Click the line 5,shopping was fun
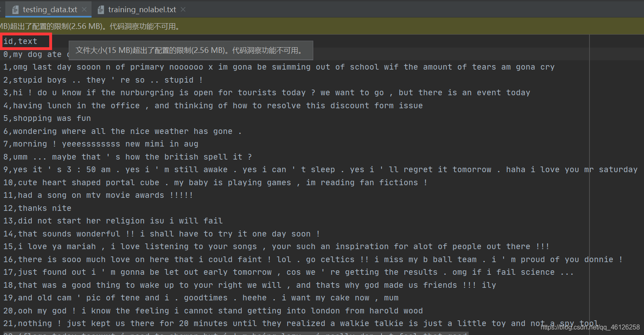This screenshot has height=335, width=644. pos(47,118)
